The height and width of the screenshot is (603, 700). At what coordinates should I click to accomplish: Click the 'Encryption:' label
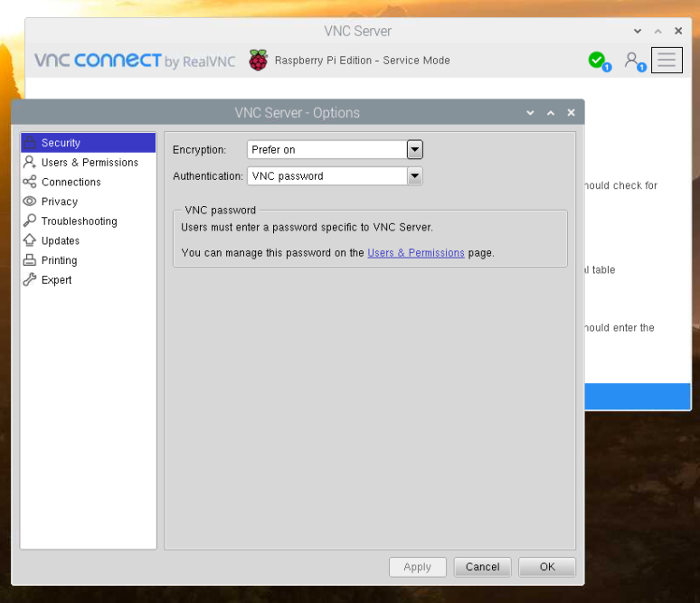(200, 149)
